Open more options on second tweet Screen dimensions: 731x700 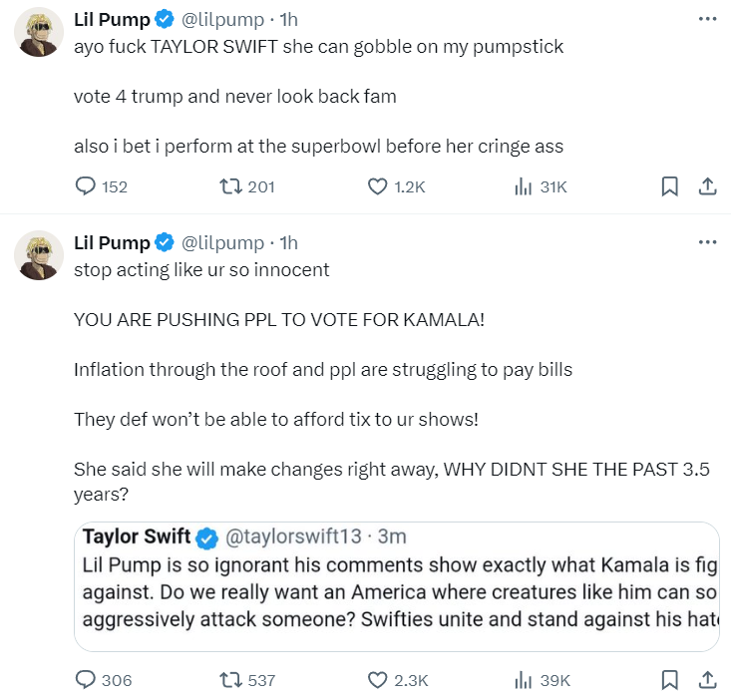click(x=707, y=242)
